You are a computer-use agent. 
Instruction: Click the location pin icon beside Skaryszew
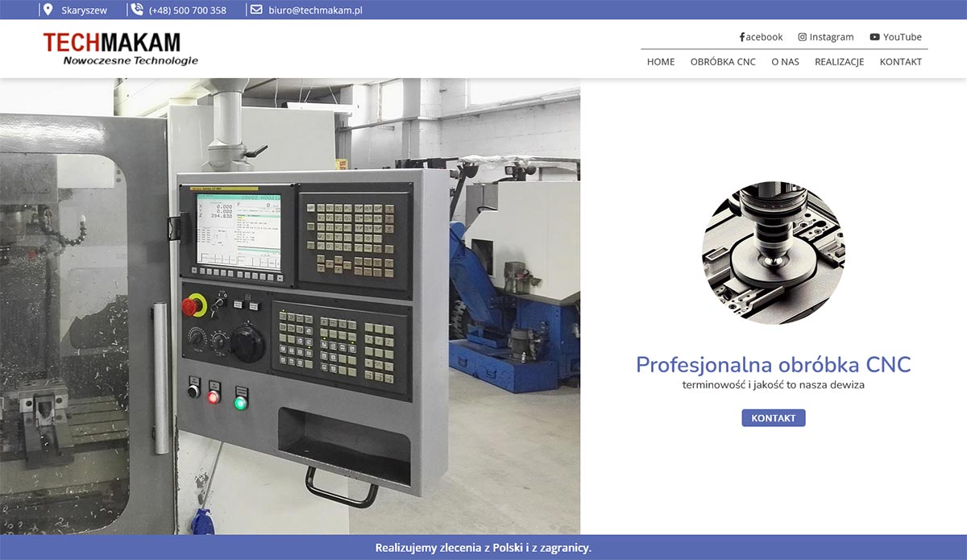point(48,10)
